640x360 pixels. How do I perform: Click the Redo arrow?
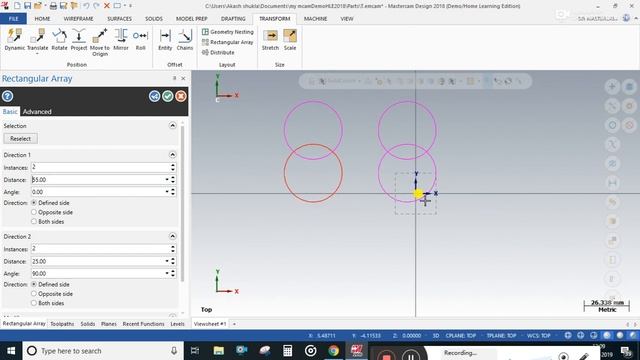[96, 6]
